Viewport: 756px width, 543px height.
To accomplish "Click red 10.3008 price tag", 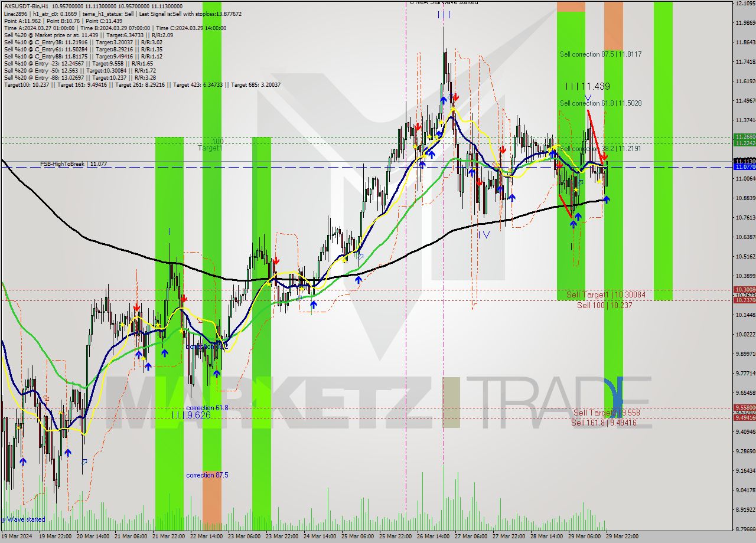I will [744, 290].
